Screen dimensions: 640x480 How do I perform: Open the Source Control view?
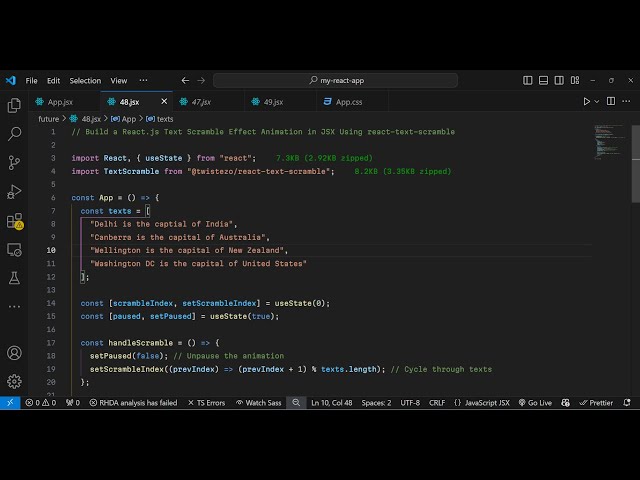[14, 162]
